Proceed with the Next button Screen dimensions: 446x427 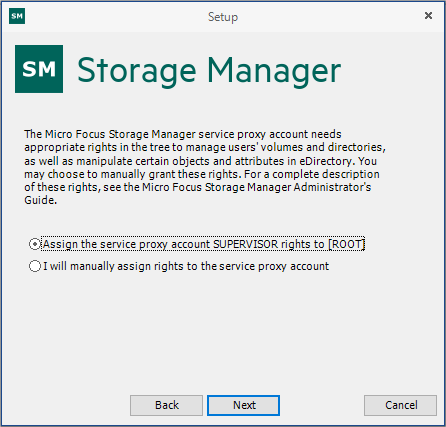click(243, 405)
